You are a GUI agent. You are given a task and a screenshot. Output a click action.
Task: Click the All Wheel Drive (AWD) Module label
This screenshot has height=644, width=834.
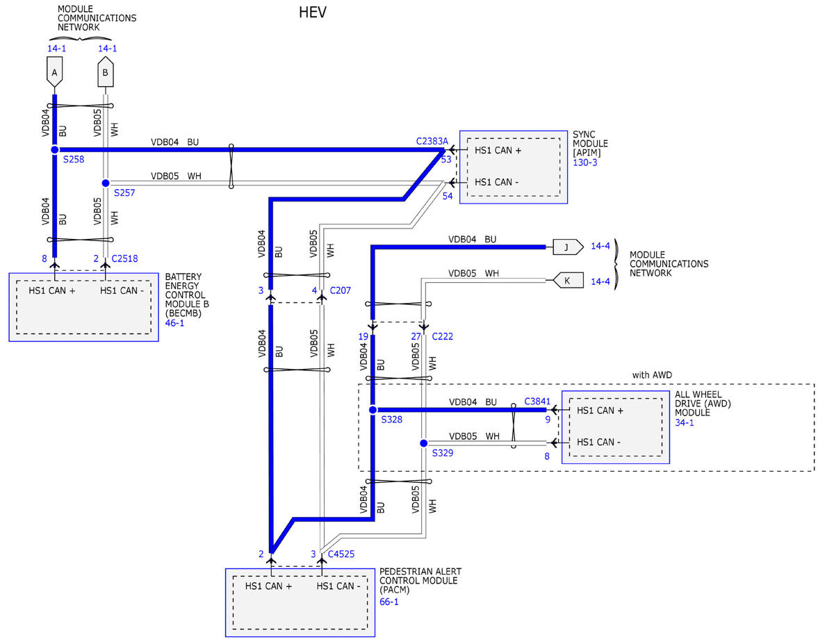tap(704, 404)
